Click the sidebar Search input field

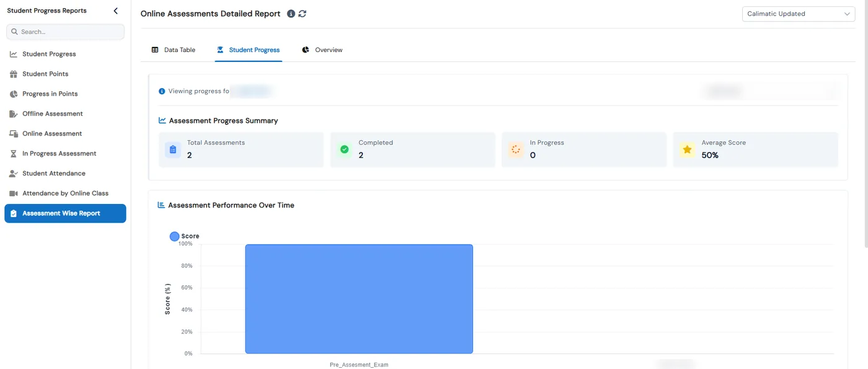65,32
